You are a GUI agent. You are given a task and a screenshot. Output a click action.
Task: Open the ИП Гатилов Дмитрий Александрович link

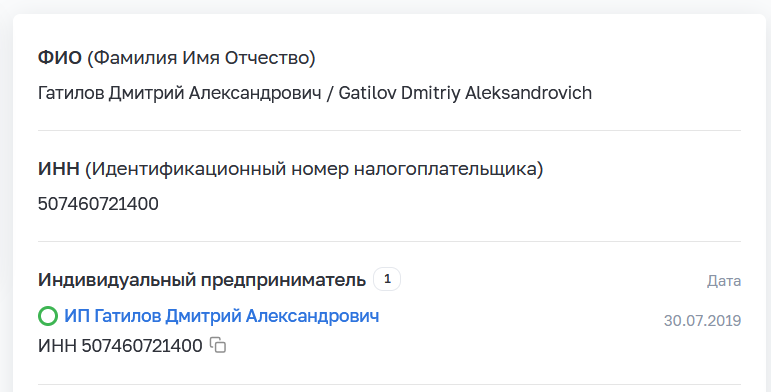coord(222,316)
